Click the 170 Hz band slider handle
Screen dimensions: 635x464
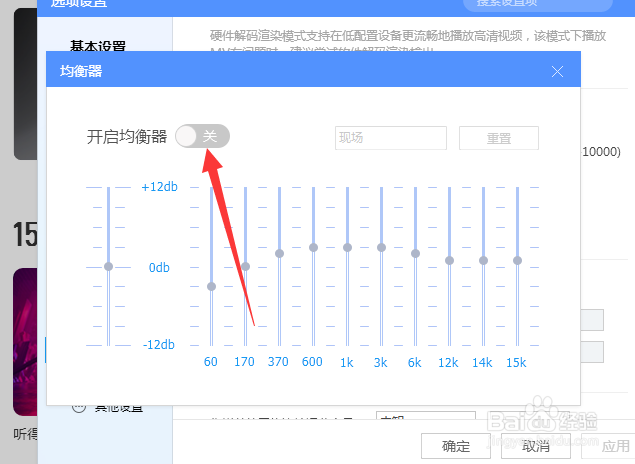pos(245,266)
